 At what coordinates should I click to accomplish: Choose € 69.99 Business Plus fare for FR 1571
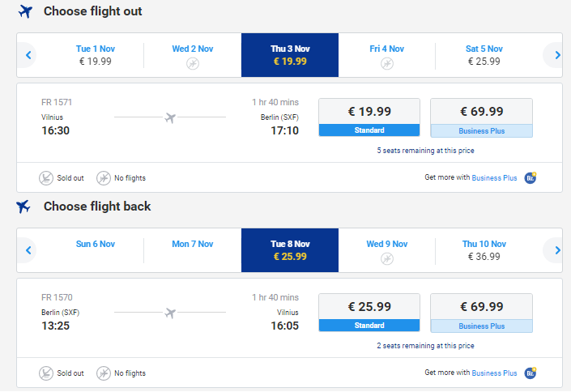pyautogui.click(x=481, y=117)
